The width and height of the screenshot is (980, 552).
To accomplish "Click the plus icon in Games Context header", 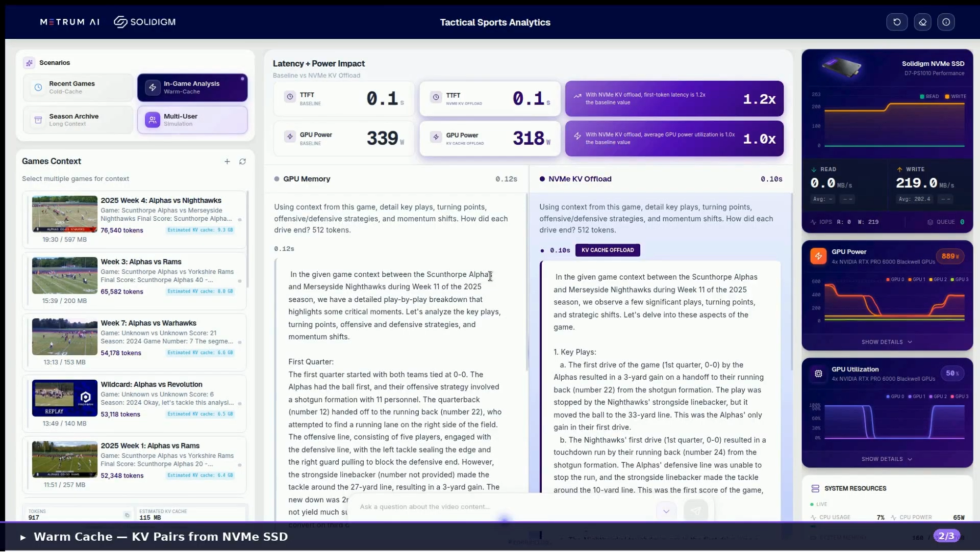I will (227, 161).
